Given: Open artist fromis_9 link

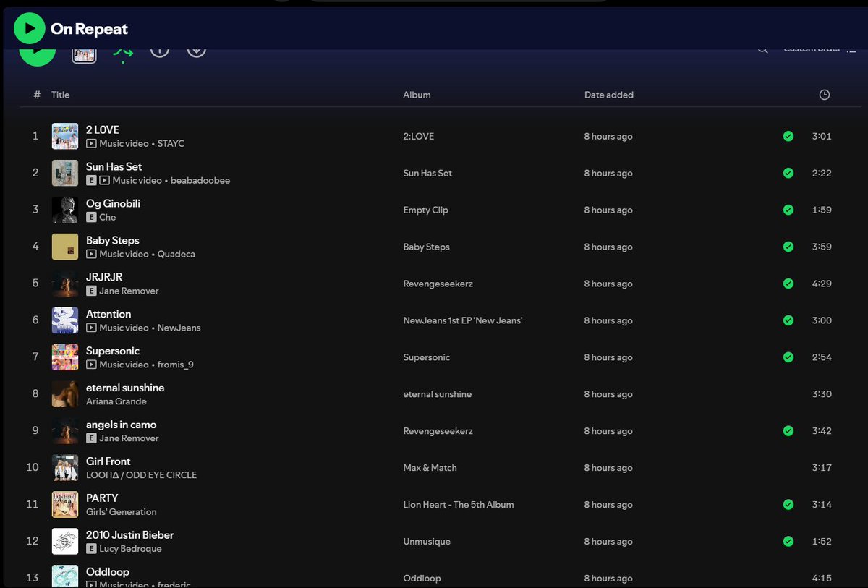Looking at the screenshot, I should pos(176,365).
